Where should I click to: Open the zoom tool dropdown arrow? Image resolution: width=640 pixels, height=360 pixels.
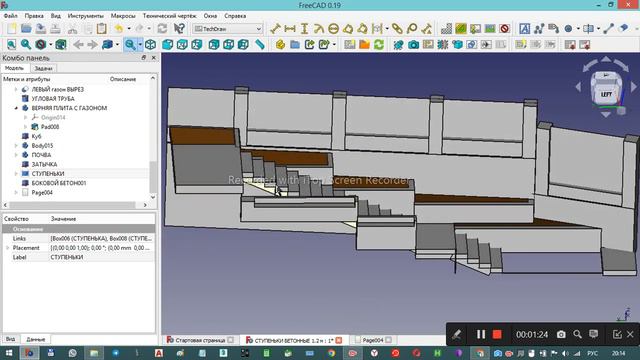coord(140,44)
